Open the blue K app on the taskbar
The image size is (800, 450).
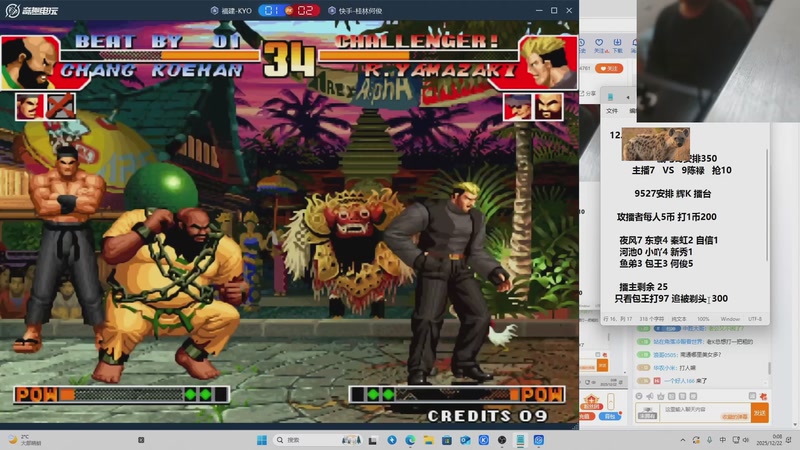[484, 440]
